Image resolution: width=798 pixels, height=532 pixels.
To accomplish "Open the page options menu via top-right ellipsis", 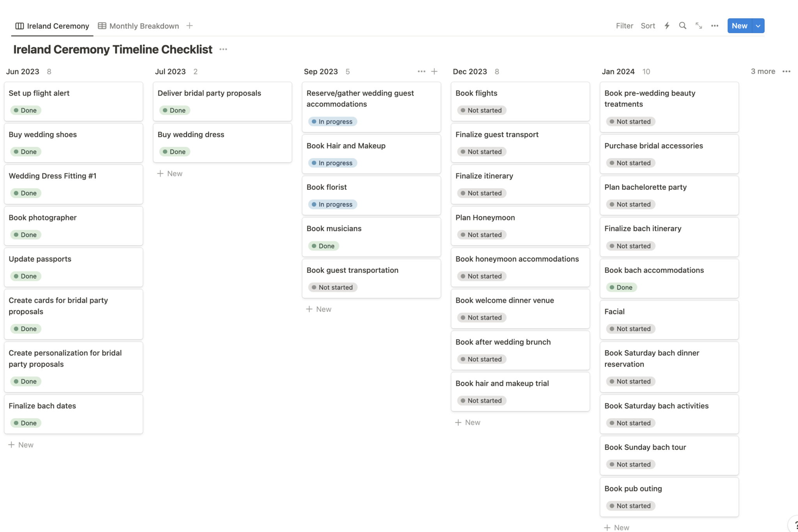I will pyautogui.click(x=715, y=26).
